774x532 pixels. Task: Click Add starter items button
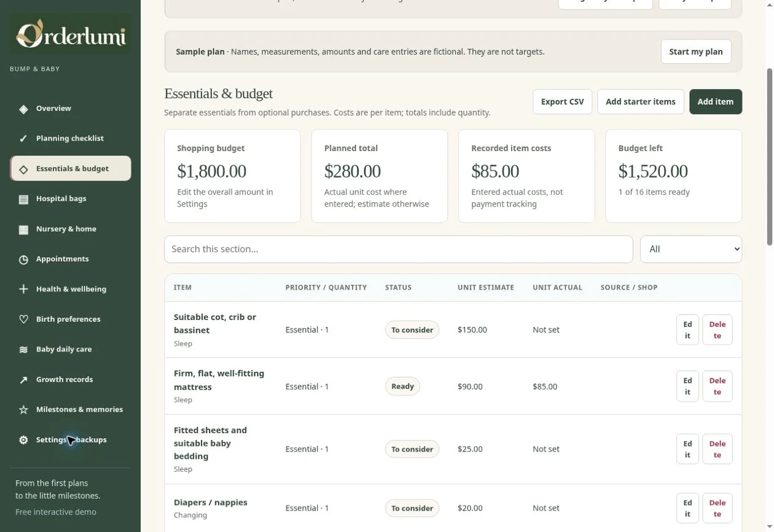pyautogui.click(x=641, y=102)
